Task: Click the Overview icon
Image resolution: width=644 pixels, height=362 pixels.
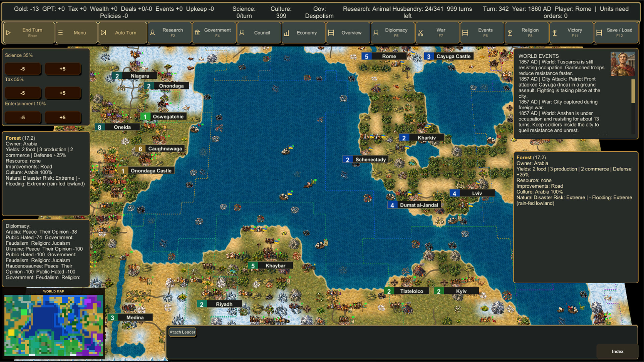Action: pyautogui.click(x=331, y=33)
